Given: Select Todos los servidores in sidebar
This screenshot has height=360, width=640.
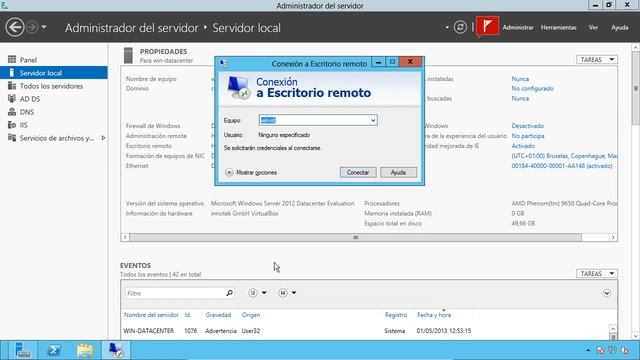Looking at the screenshot, I should click(54, 86).
